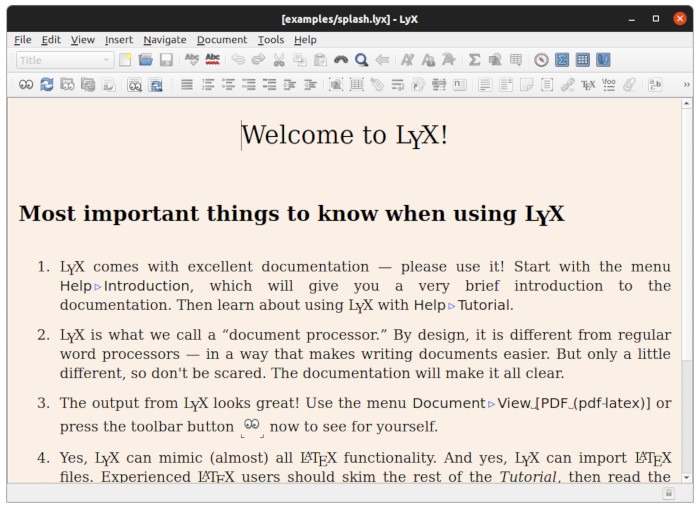Enable forward search icon
This screenshot has width=700, height=509.
(108, 84)
